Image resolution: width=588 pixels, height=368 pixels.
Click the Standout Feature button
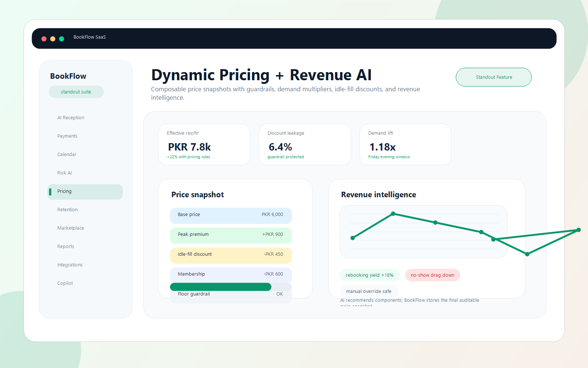point(494,77)
